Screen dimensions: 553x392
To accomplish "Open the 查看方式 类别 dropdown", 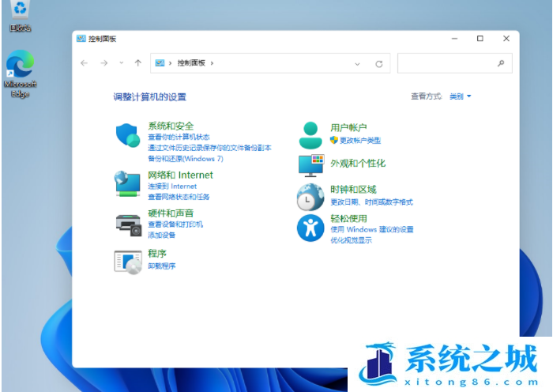I will (461, 96).
